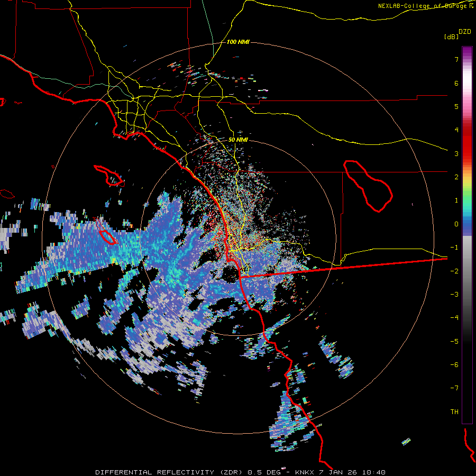Image resolution: width=476 pixels, height=476 pixels.
Task: Click the positive 7 scale value
Action: [x=456, y=59]
